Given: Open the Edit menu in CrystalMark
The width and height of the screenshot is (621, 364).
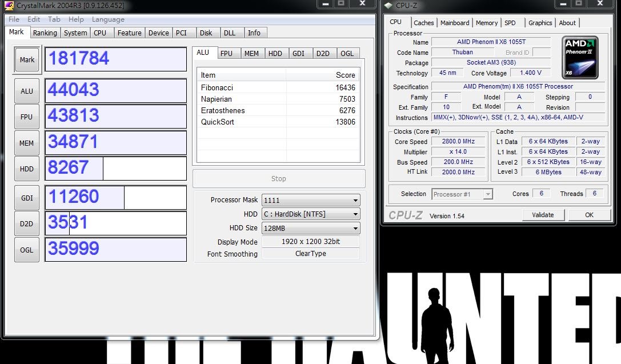Looking at the screenshot, I should pos(34,19).
